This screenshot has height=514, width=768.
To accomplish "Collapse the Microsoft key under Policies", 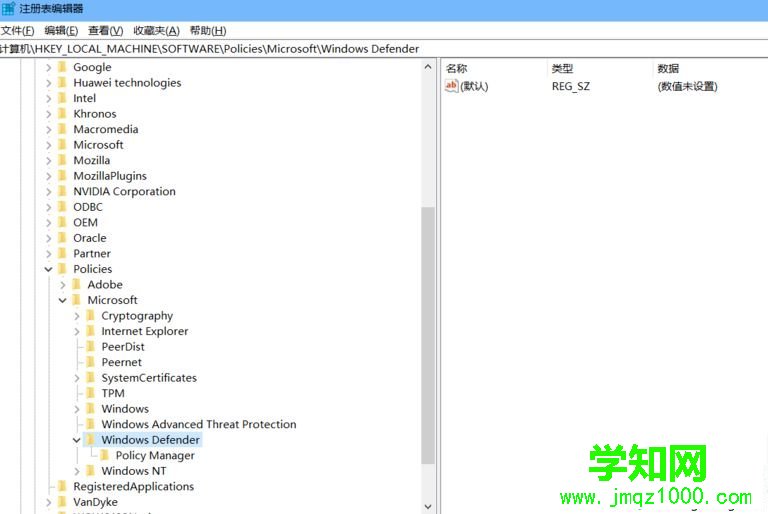I will pyautogui.click(x=63, y=300).
